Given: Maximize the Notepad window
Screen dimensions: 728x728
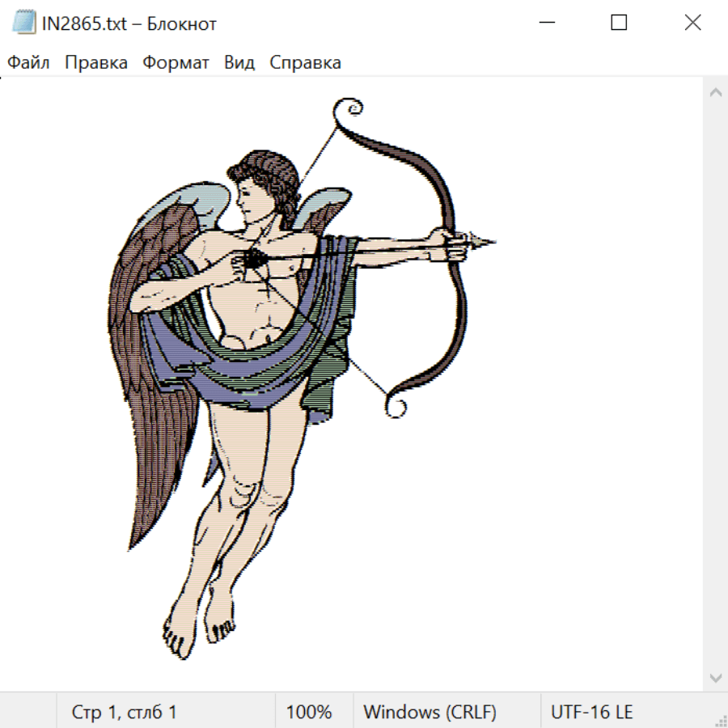Looking at the screenshot, I should pos(619,23).
